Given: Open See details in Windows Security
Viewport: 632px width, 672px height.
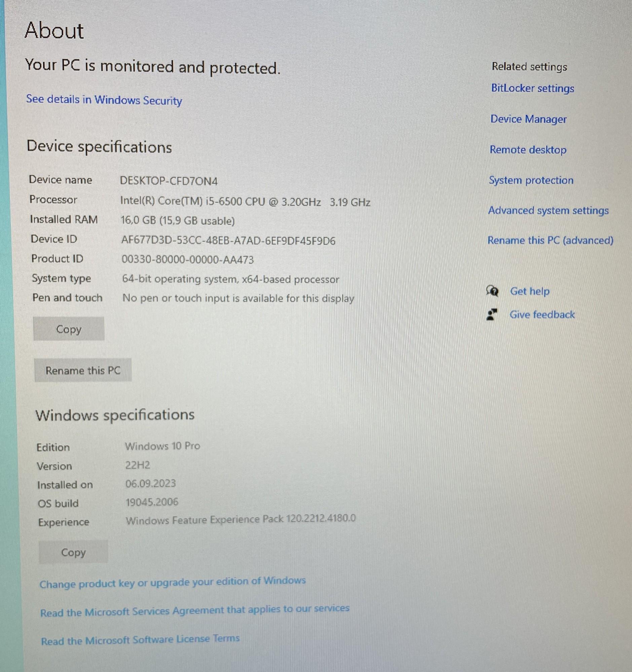Looking at the screenshot, I should click(x=104, y=100).
